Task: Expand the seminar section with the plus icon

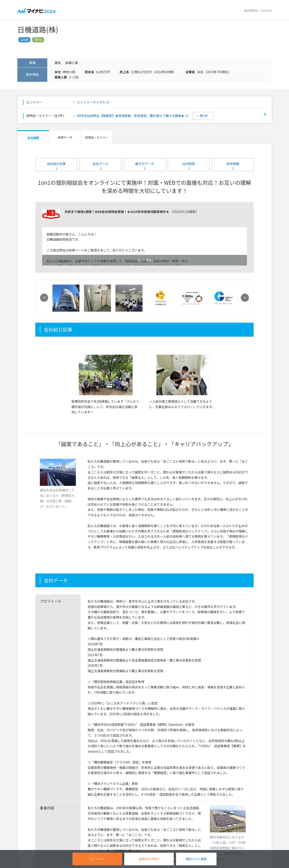Action: coord(265,114)
